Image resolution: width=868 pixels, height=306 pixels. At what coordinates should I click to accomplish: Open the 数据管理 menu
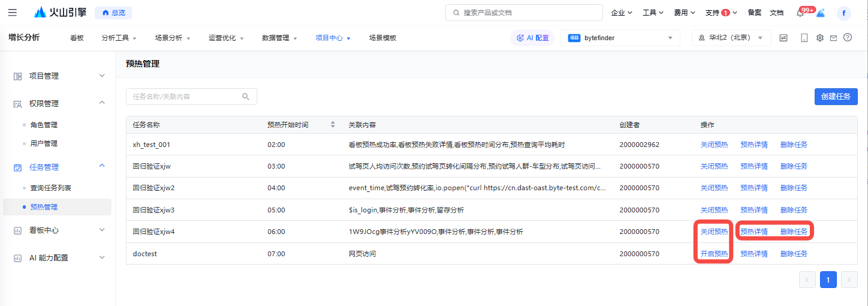click(279, 38)
